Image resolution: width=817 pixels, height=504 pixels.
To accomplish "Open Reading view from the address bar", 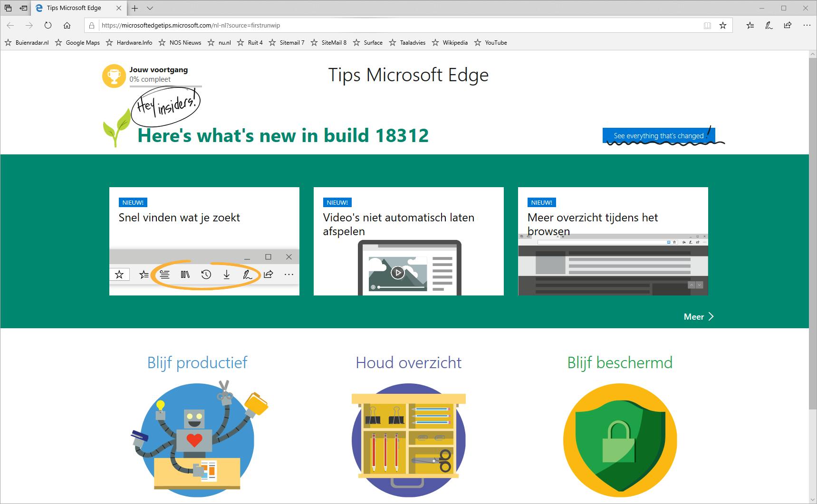I will point(707,26).
